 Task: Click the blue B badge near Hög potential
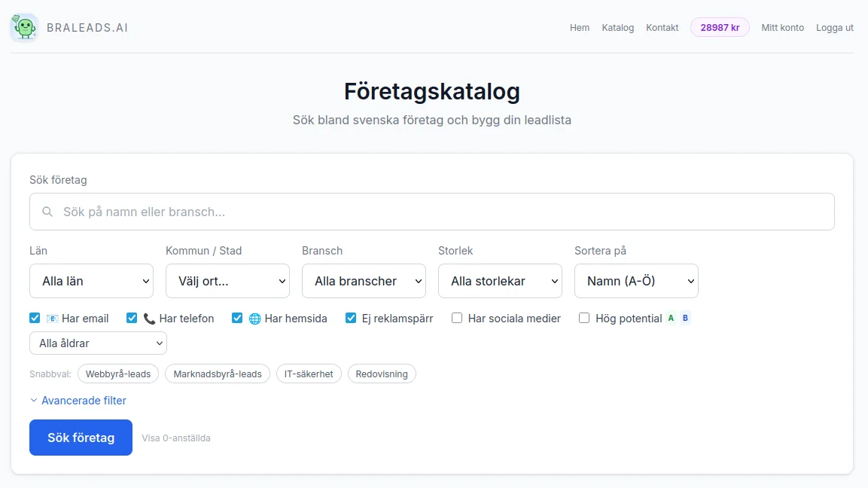(685, 318)
